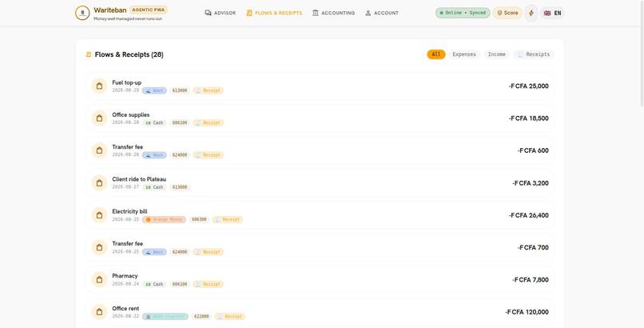
Task: Click account code 606100 on Pharmacy
Action: click(x=180, y=284)
